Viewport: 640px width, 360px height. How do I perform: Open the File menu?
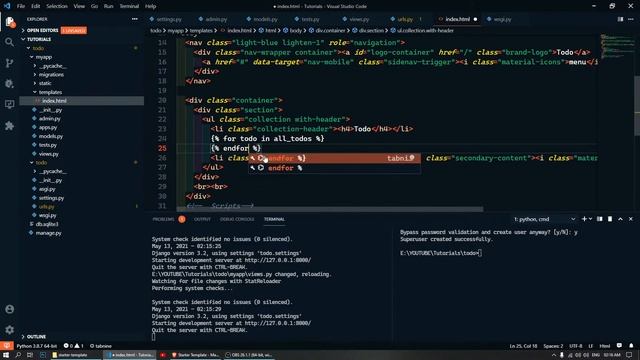point(21,6)
